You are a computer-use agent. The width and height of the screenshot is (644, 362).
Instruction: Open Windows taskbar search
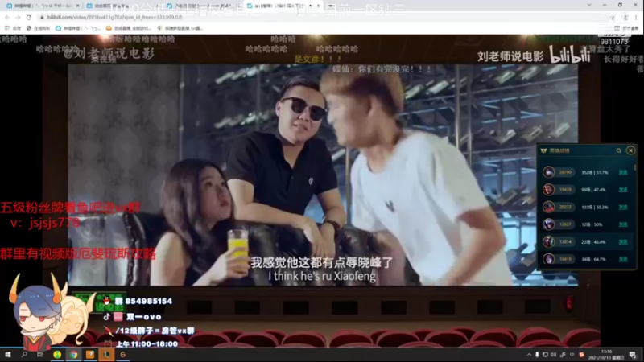pos(24,355)
